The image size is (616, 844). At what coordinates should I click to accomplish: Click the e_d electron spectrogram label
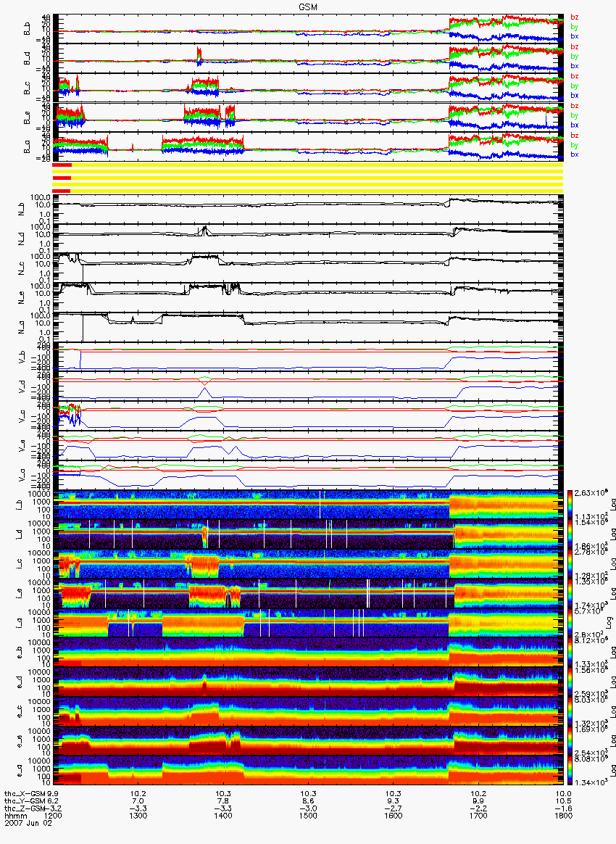pyautogui.click(x=20, y=682)
